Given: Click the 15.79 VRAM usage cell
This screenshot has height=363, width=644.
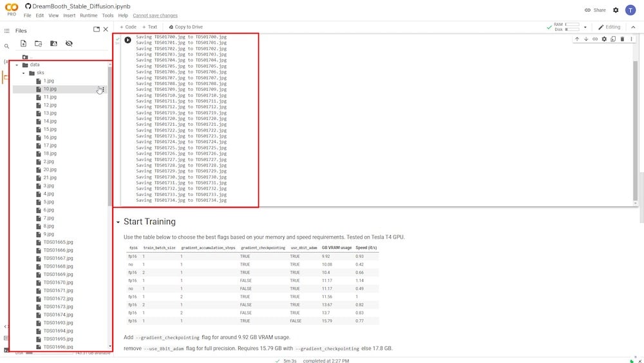Looking at the screenshot, I should [327, 321].
